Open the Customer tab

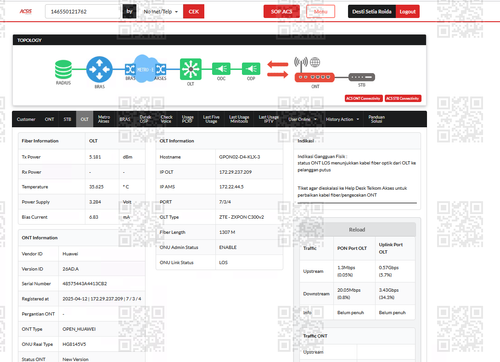point(26,119)
